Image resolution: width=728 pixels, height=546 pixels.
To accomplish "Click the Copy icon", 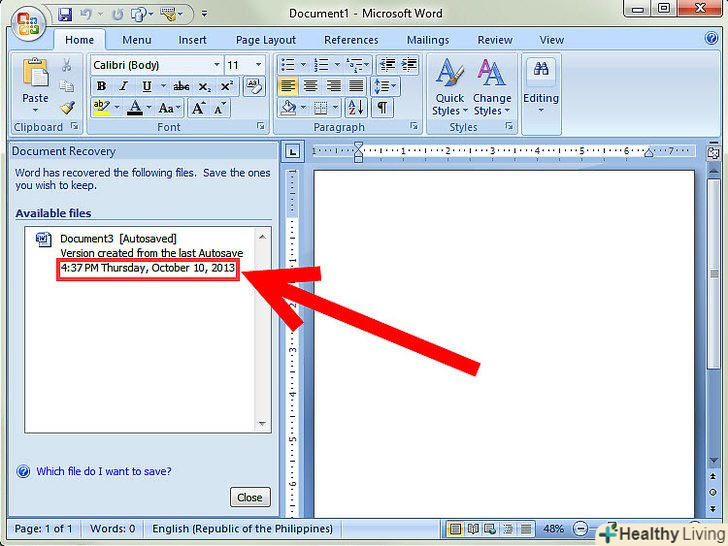I will 67,86.
